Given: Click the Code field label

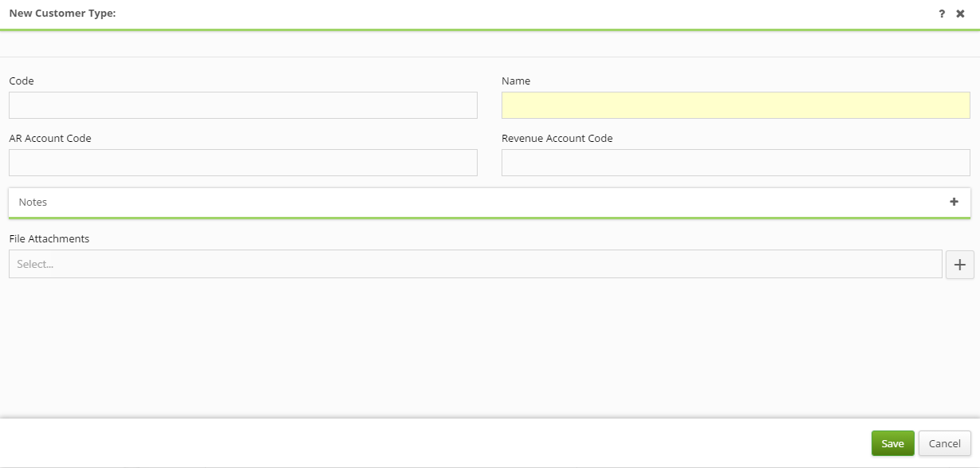Looking at the screenshot, I should [x=22, y=81].
